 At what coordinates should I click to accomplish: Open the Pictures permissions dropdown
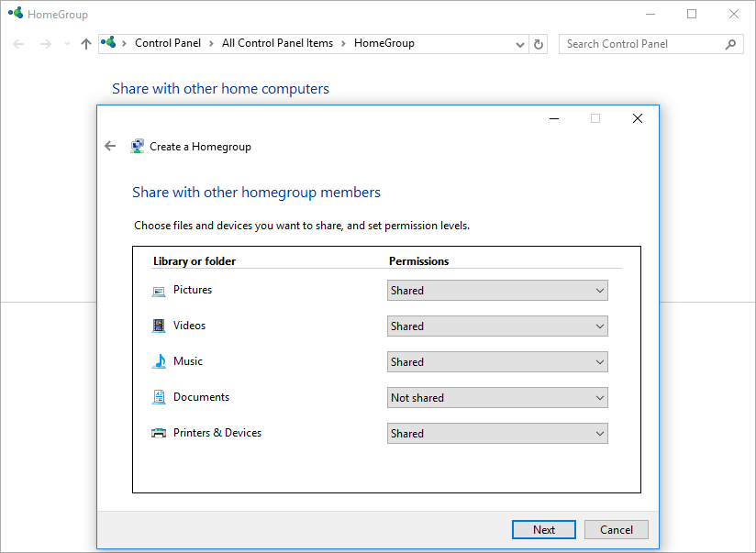pos(496,291)
